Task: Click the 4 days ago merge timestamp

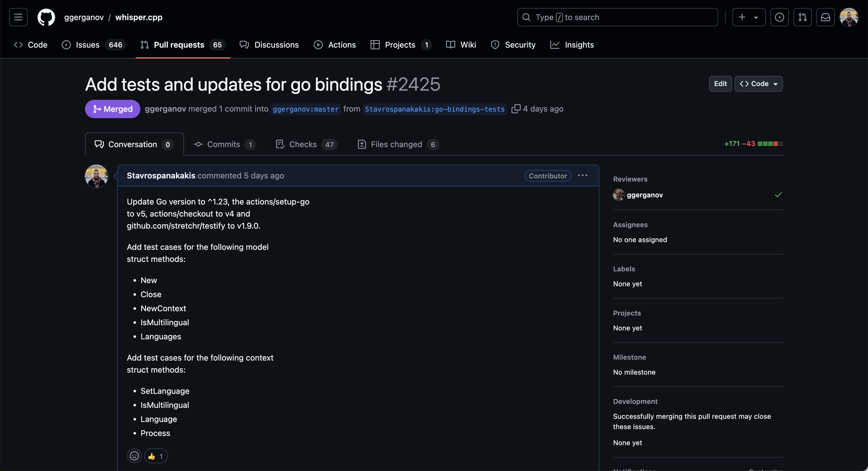Action: [543, 109]
